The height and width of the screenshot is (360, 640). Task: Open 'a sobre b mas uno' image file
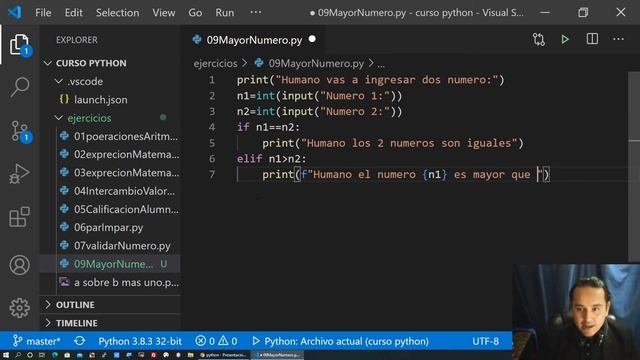(126, 282)
